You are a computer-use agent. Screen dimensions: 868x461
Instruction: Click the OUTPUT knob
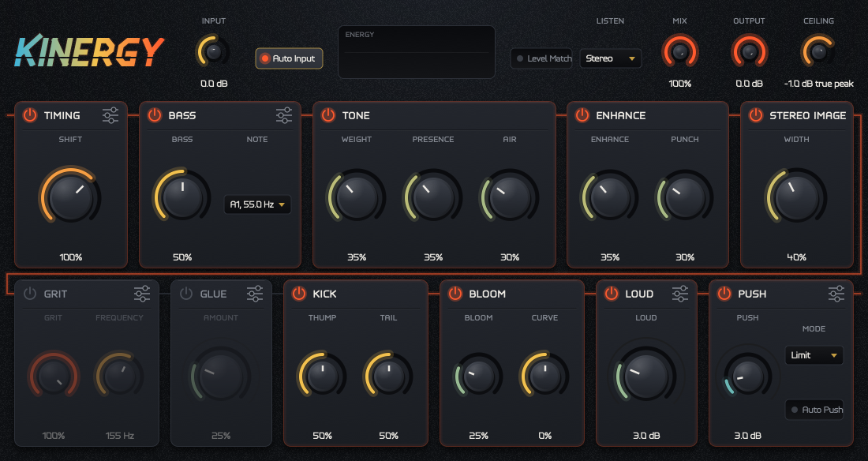[x=749, y=52]
